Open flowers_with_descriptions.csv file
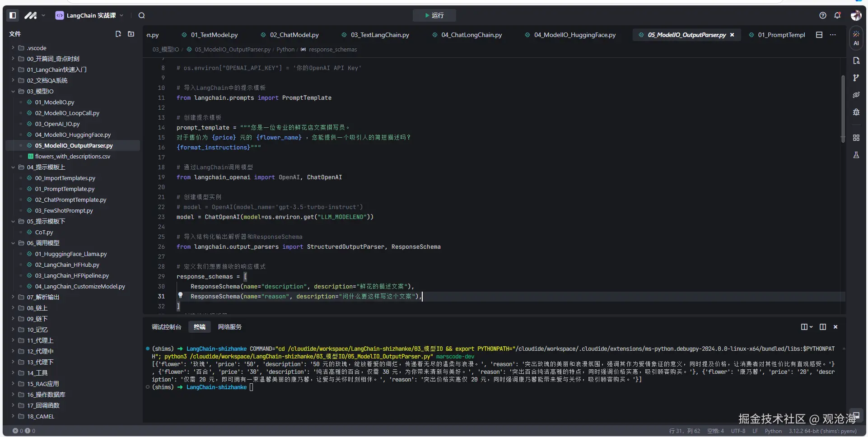This screenshot has width=868, height=437. 72,156
